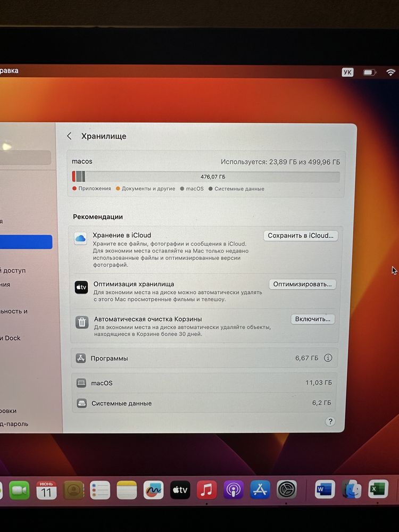
Task: Click the drive icon beside Системные данные
Action: [81, 403]
